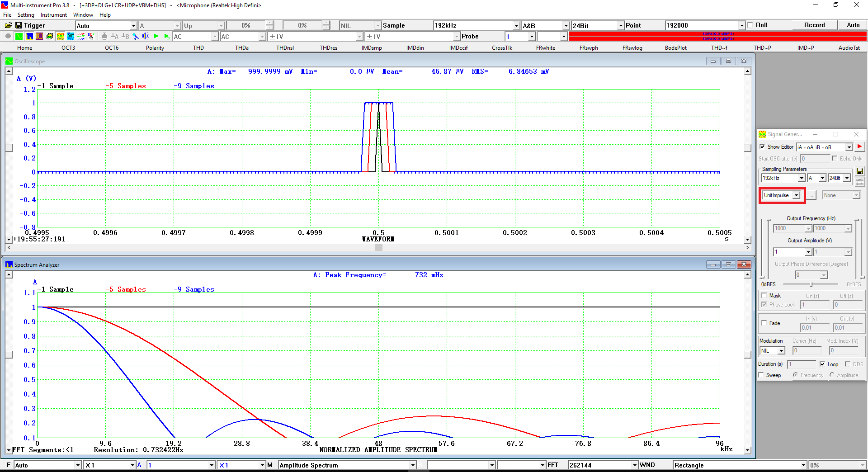The image size is (868, 472).
Task: Open the Amplitude Spectrum mode dropdown
Action: pyautogui.click(x=412, y=465)
